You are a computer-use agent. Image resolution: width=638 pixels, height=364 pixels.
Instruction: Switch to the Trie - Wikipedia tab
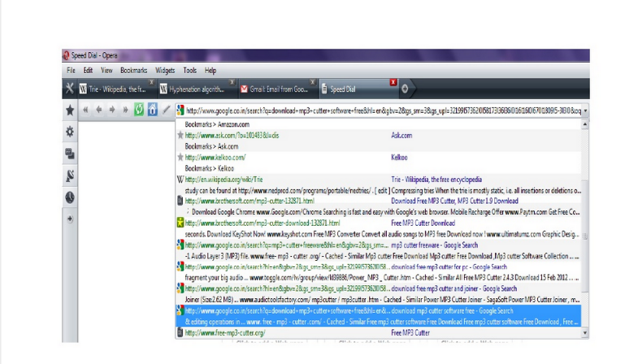(x=117, y=89)
